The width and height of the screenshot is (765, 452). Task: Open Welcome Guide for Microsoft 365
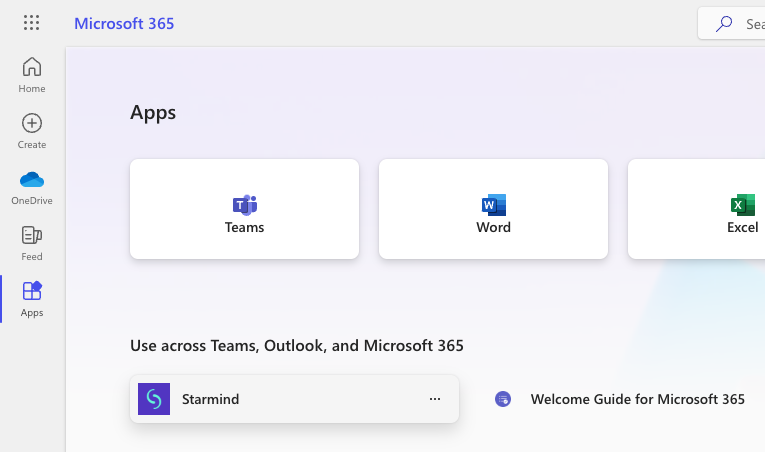(x=637, y=399)
